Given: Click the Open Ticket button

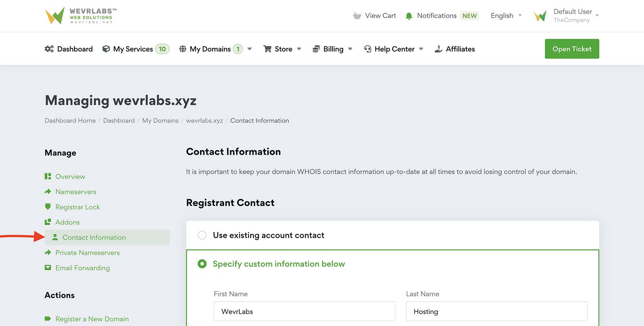Looking at the screenshot, I should (x=572, y=49).
